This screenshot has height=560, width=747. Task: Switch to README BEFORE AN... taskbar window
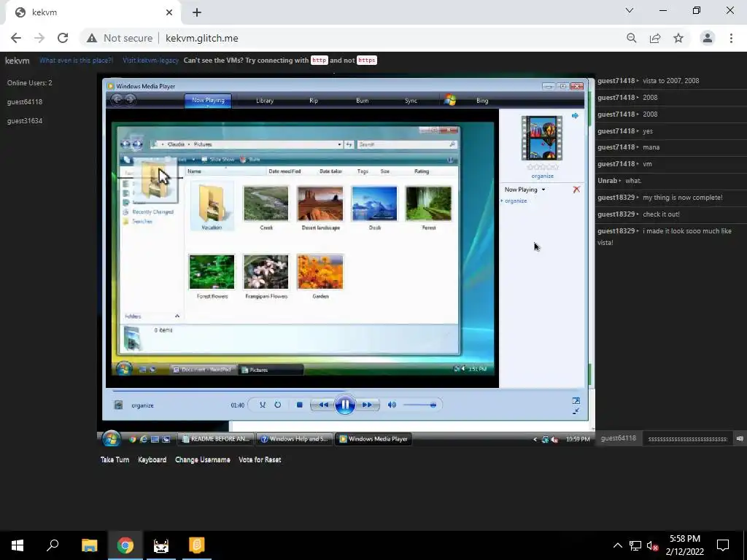(216, 439)
